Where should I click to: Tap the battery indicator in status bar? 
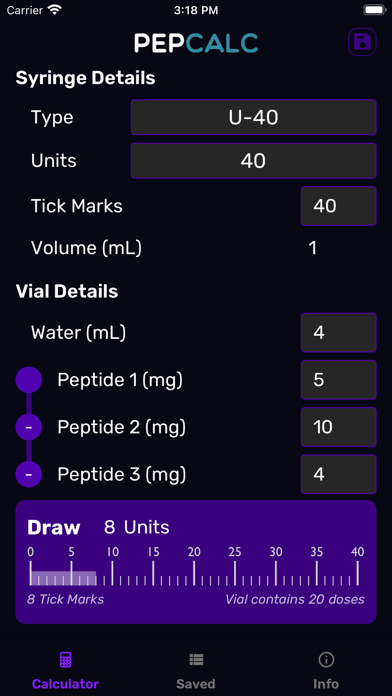click(x=374, y=10)
